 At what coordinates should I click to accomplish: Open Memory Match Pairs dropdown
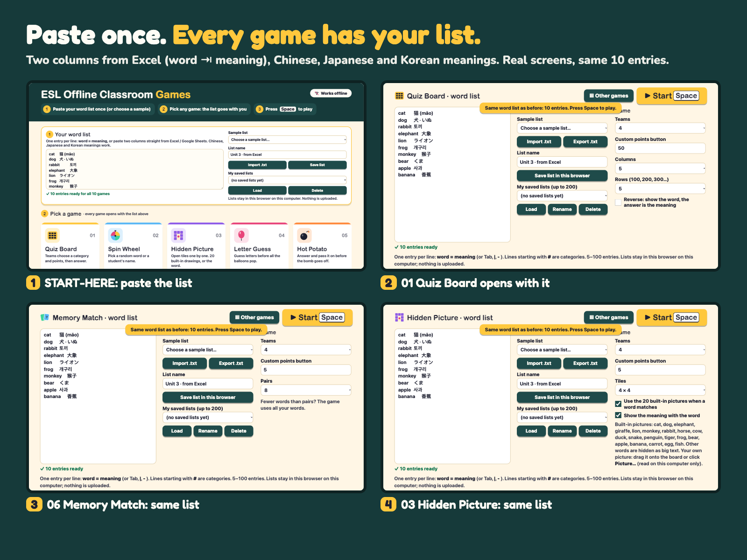306,390
